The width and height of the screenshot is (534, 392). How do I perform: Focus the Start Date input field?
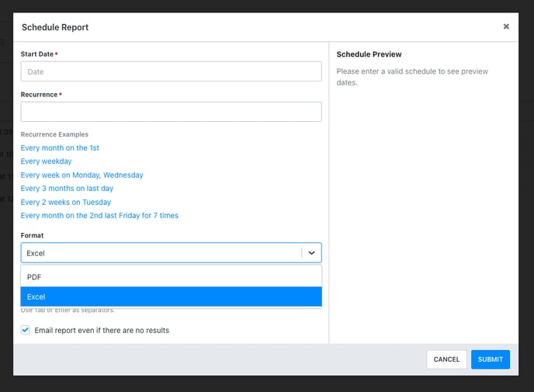(171, 71)
